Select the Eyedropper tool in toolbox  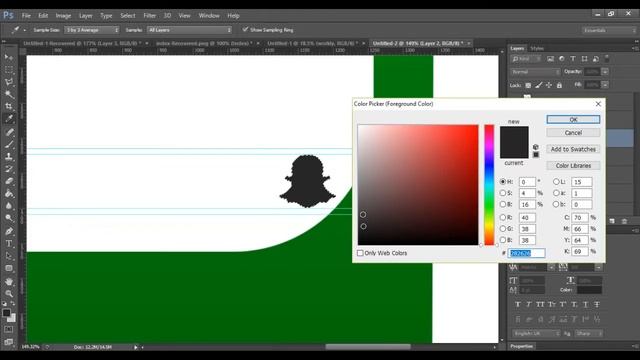tap(9, 119)
